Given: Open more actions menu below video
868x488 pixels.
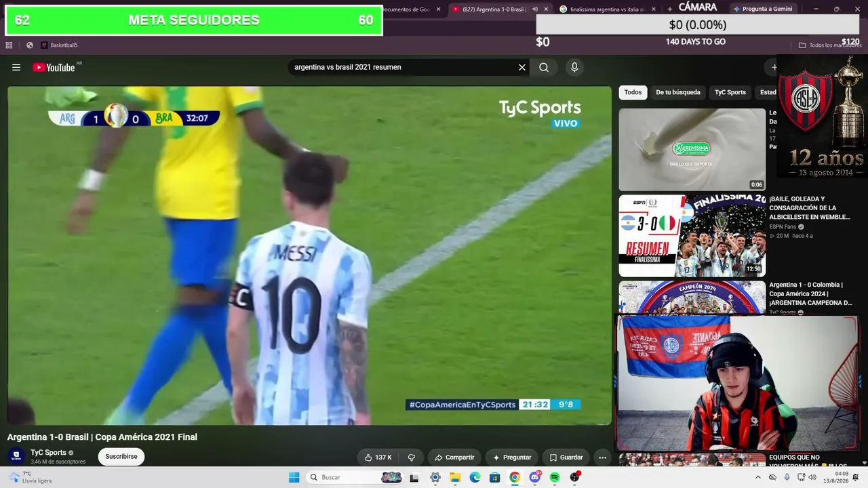Looking at the screenshot, I should click(x=602, y=457).
